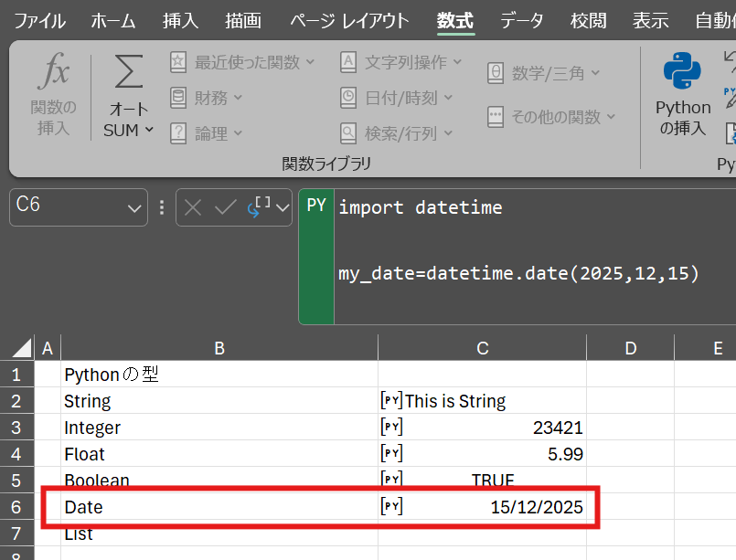Screen dimensions: 736x560
Task: Expand the Name Box dropdown arrow
Action: pyautogui.click(x=134, y=208)
